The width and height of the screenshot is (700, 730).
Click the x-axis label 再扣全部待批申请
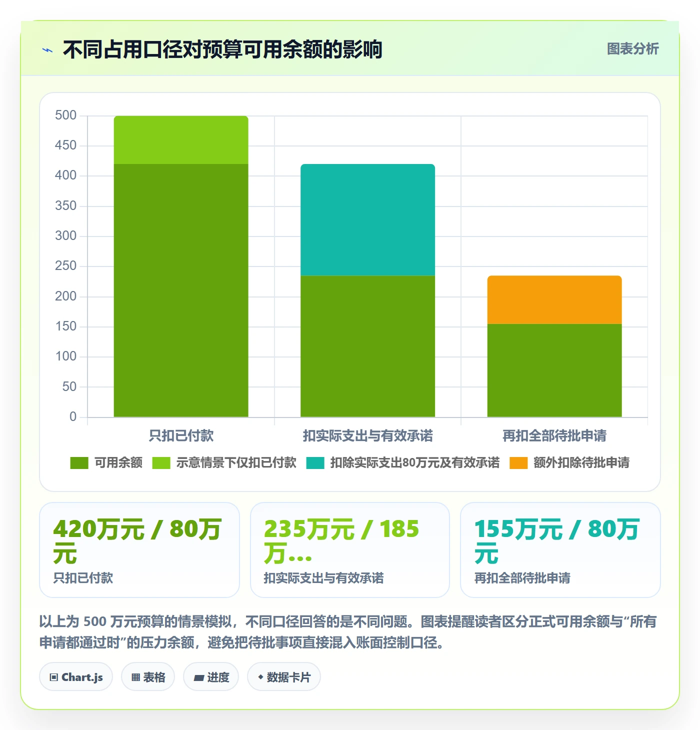coord(554,435)
